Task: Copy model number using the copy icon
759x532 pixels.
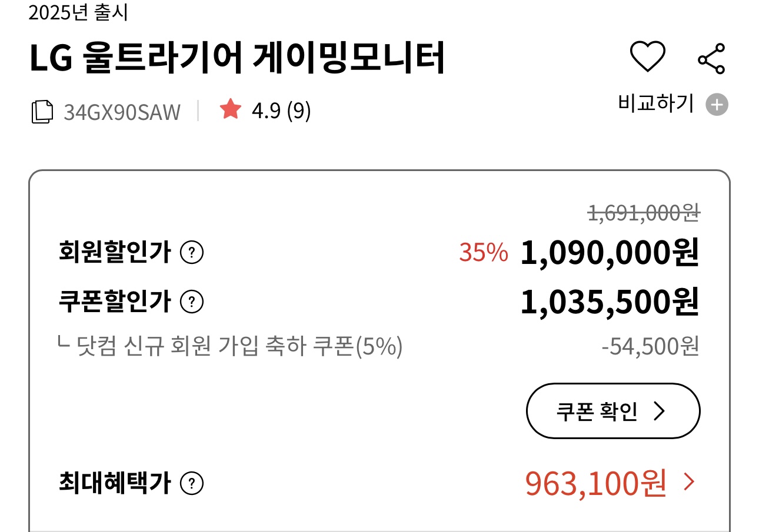Action: click(42, 112)
